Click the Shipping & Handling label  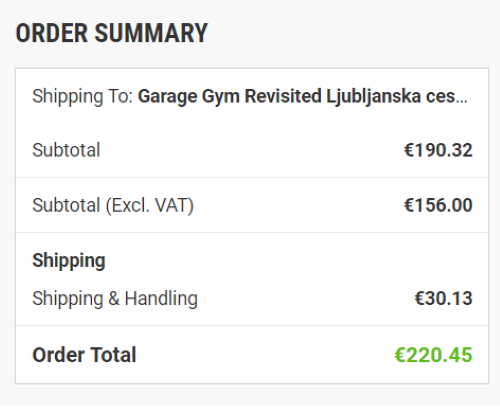115,298
